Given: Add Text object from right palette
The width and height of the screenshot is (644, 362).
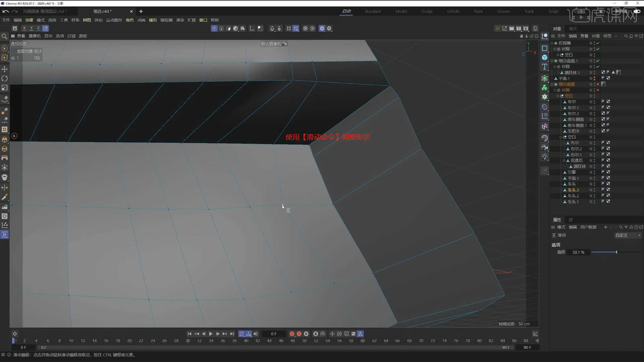Looking at the screenshot, I should tap(545, 67).
